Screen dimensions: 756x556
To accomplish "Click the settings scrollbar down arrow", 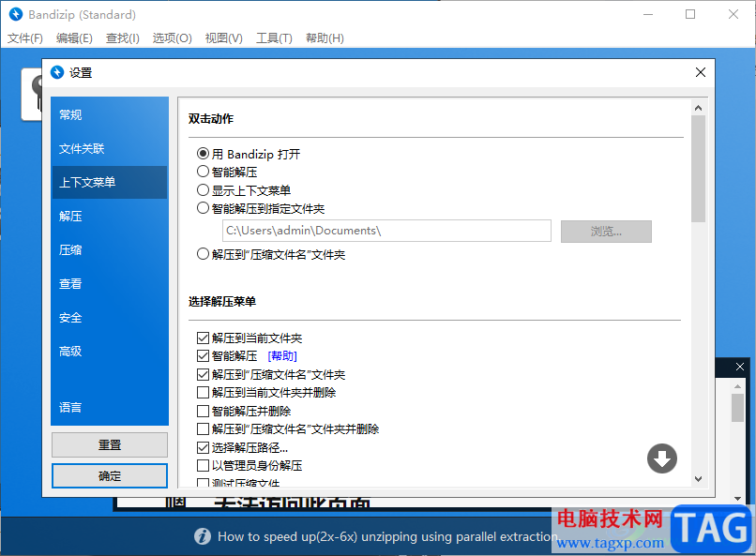I will [698, 479].
